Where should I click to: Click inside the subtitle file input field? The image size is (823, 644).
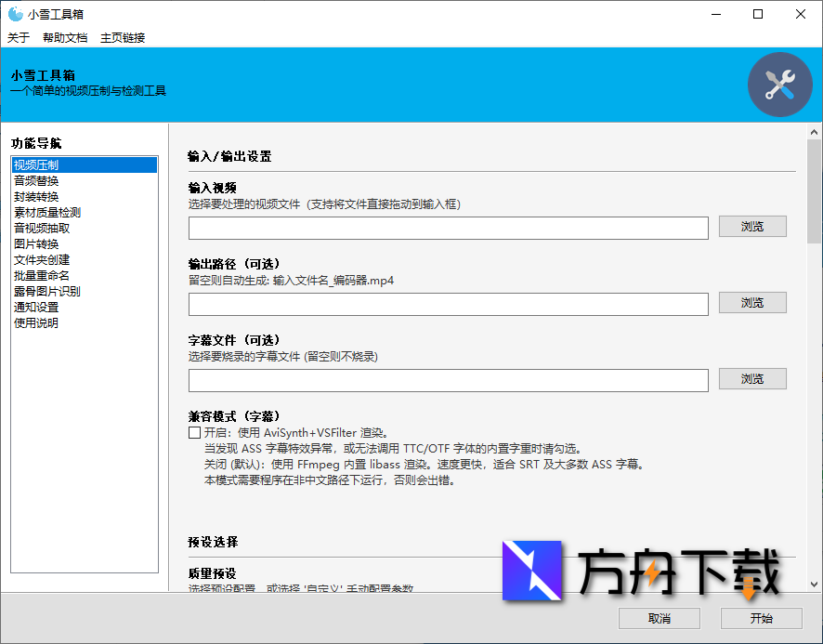click(x=446, y=378)
